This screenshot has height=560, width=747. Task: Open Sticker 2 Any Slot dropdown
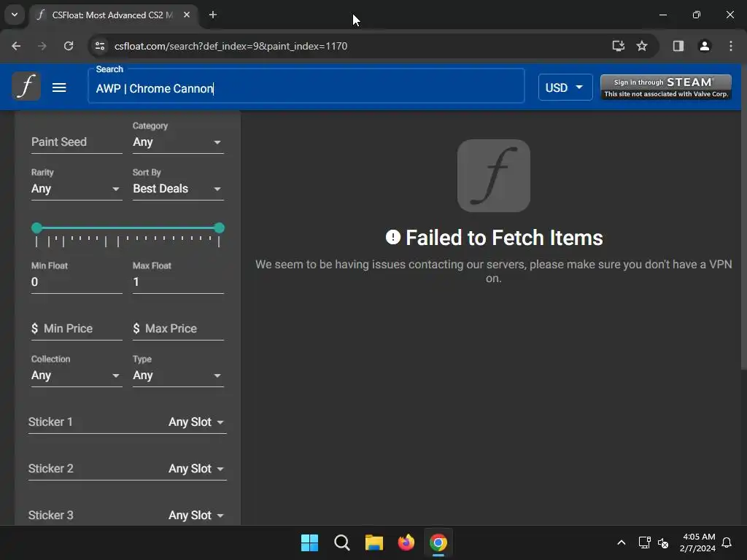pyautogui.click(x=196, y=469)
